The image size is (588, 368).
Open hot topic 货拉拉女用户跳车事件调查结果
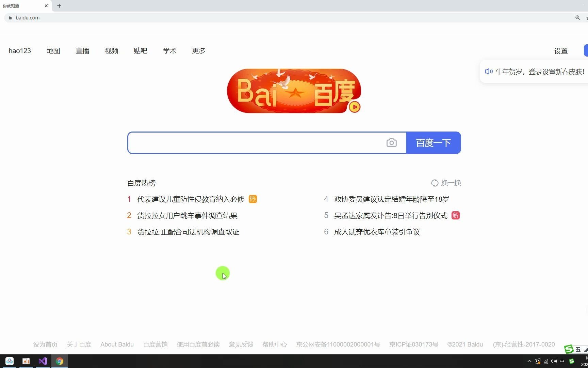pos(187,215)
